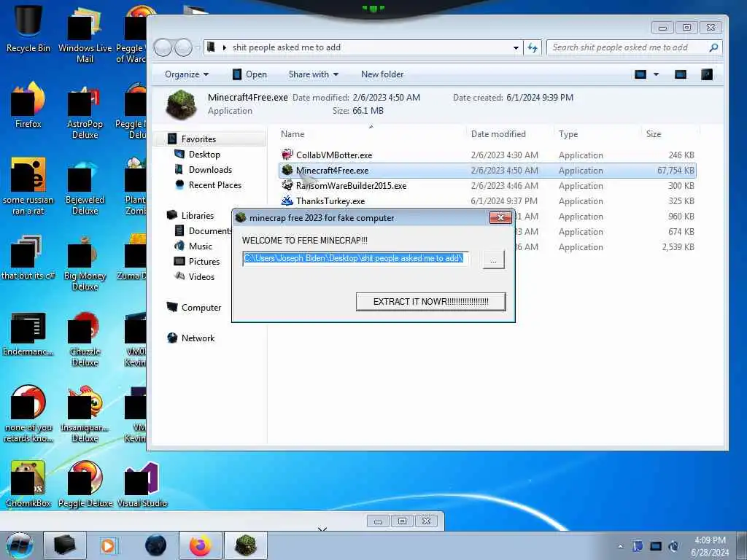Open the globe taskbar icon
The image size is (747, 560).
pos(155,545)
